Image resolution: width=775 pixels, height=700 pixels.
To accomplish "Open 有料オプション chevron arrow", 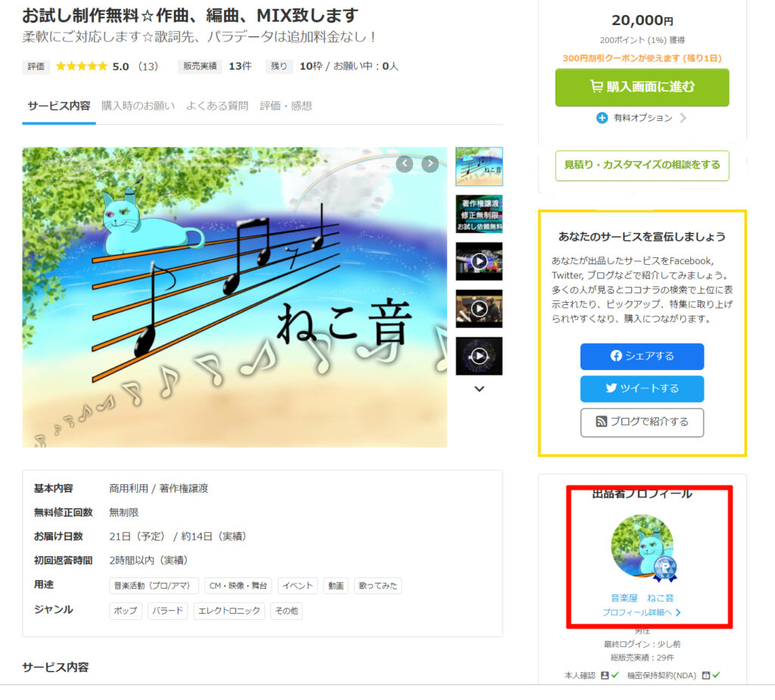I will tap(683, 117).
